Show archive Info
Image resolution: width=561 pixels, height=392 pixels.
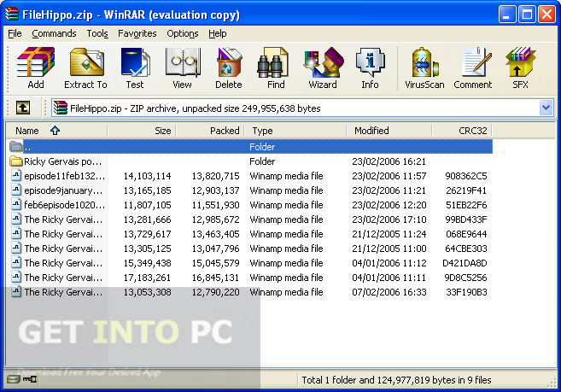370,67
